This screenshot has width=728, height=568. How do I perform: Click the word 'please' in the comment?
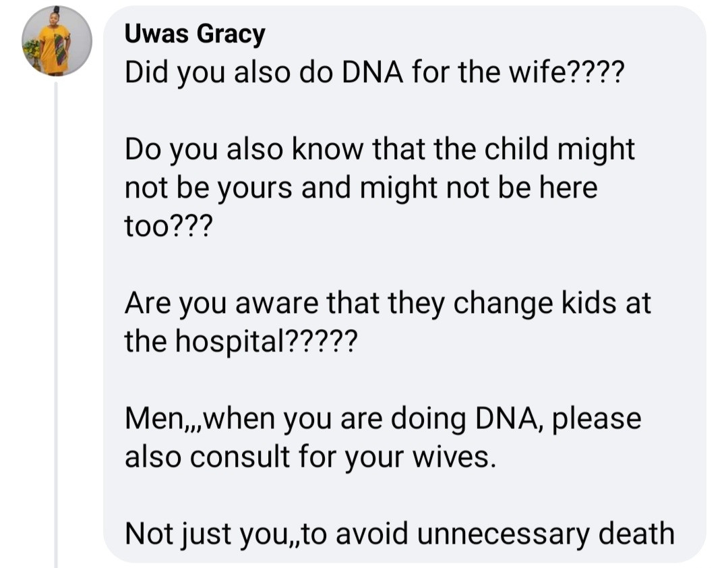(x=599, y=419)
